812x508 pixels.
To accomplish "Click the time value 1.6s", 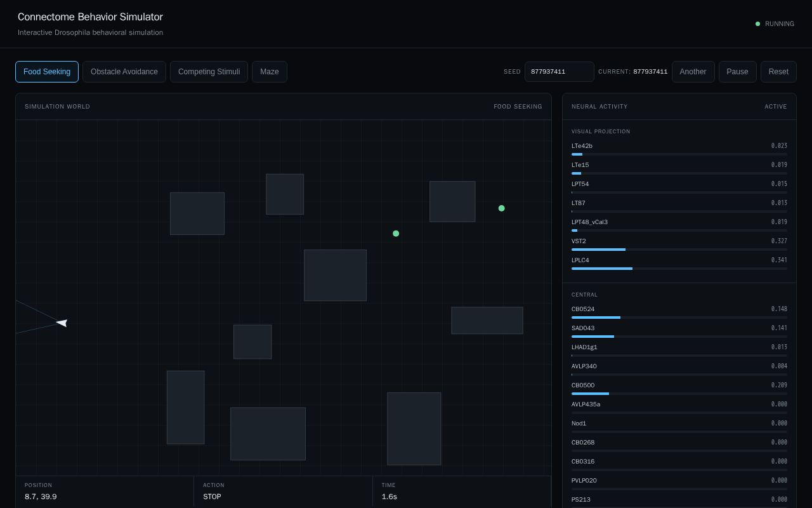I will pyautogui.click(x=390, y=497).
